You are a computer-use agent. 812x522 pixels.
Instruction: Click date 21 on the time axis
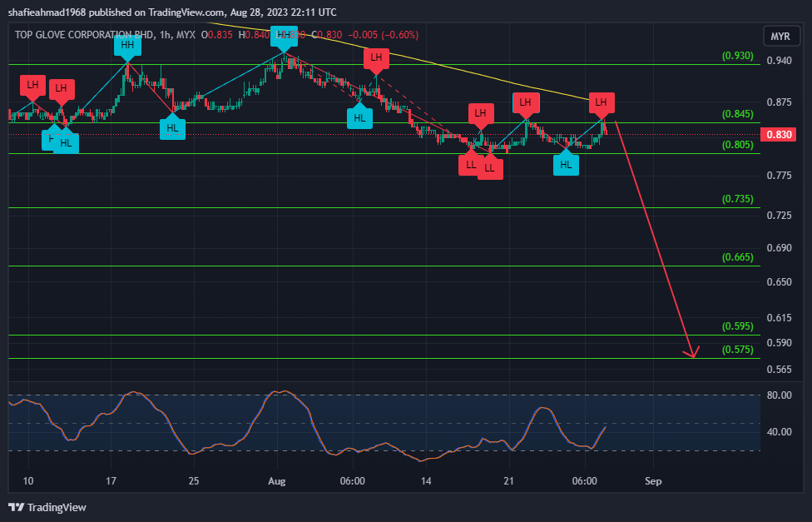(508, 481)
